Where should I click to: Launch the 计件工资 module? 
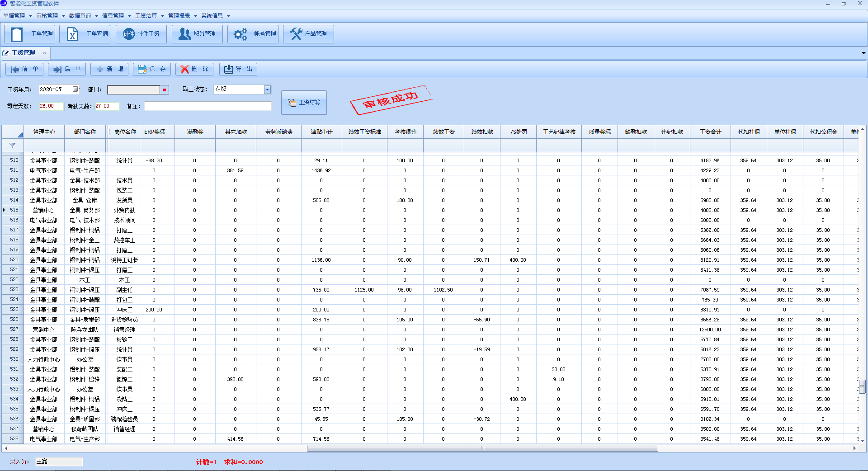click(x=141, y=34)
